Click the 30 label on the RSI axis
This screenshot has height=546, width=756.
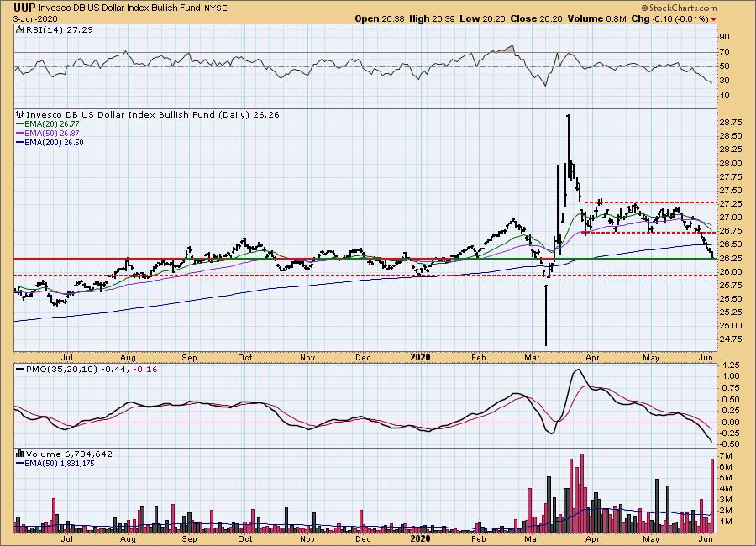(724, 81)
